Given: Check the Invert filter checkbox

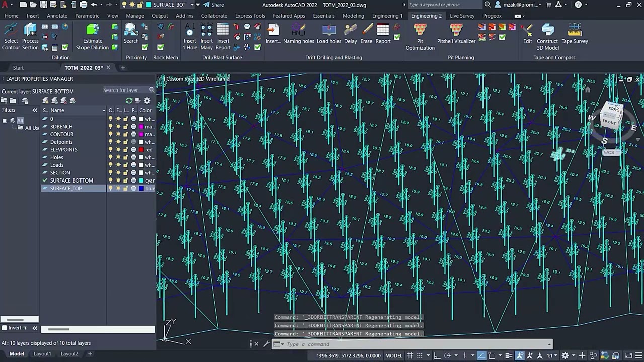Looking at the screenshot, I should pos(5,328).
